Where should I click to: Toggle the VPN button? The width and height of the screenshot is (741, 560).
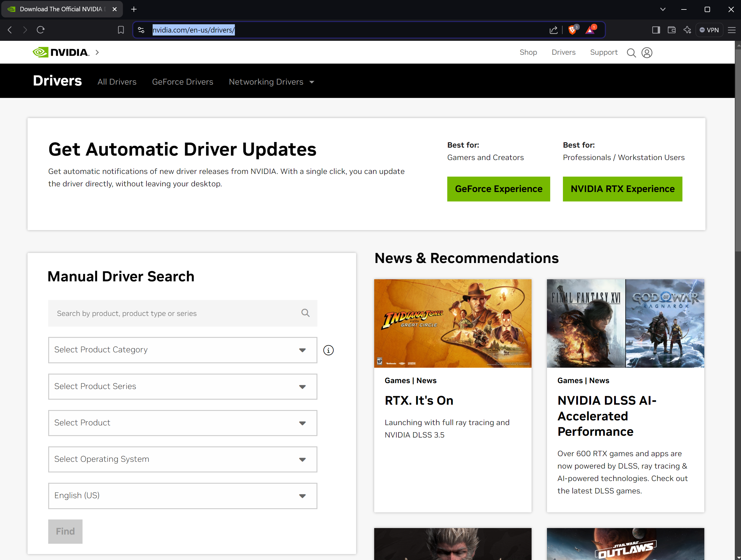click(709, 30)
